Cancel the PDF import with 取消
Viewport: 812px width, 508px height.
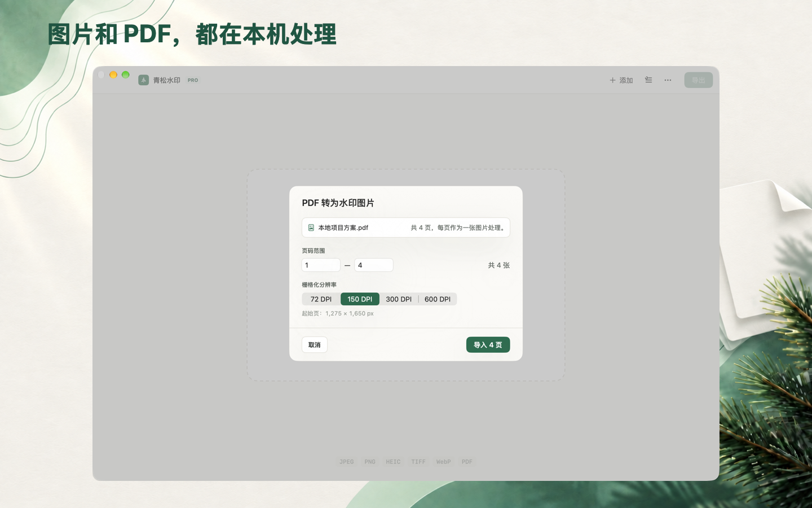click(315, 345)
